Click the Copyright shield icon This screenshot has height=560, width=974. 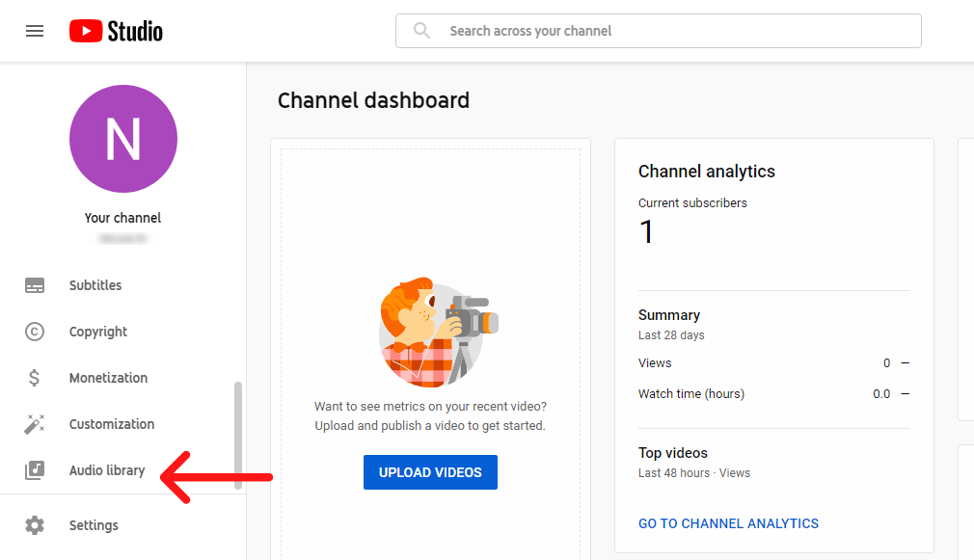(35, 332)
